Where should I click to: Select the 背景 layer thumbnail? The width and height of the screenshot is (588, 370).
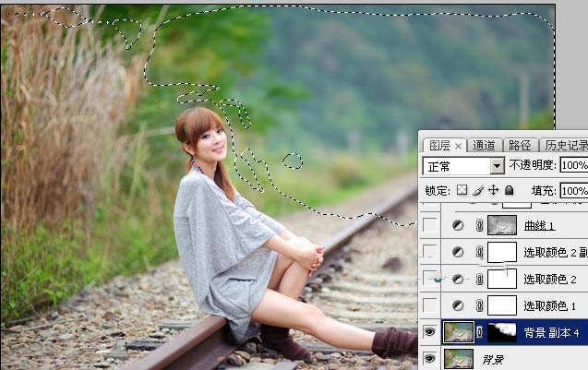point(458,359)
